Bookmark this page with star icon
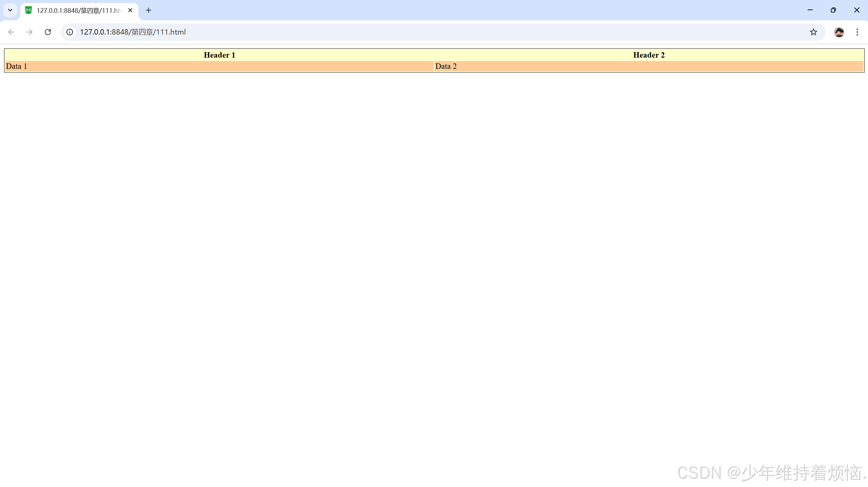 click(x=813, y=32)
